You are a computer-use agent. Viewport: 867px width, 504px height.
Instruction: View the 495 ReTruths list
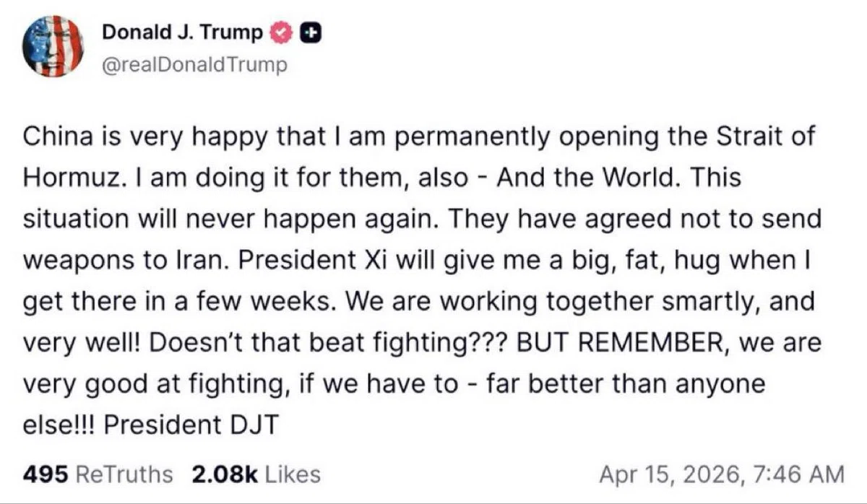[98, 474]
